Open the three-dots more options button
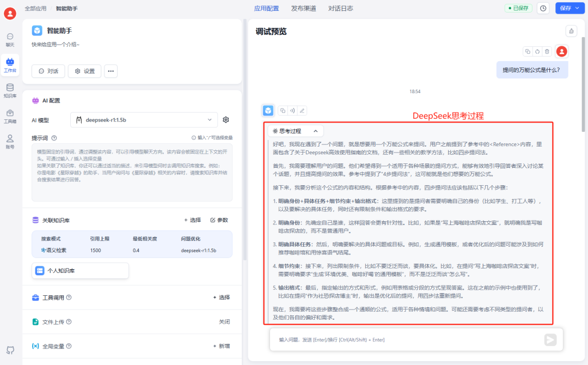Viewport: 588px width, 365px height. [x=111, y=71]
